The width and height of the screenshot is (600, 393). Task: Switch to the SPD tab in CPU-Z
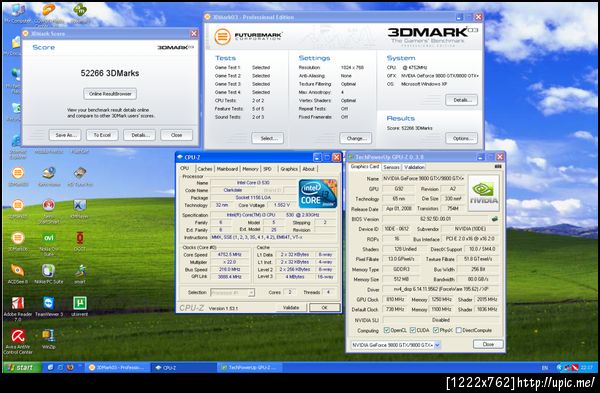click(267, 169)
